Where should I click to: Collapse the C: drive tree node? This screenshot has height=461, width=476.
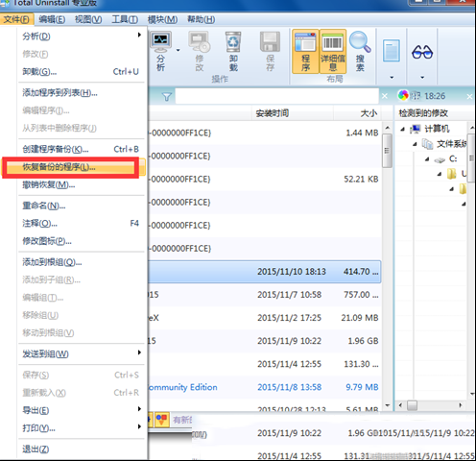[x=427, y=159]
